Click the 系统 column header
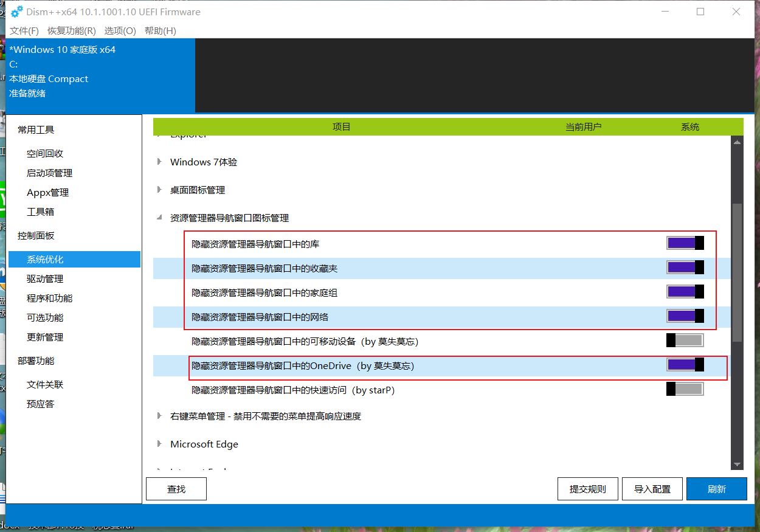 (690, 127)
